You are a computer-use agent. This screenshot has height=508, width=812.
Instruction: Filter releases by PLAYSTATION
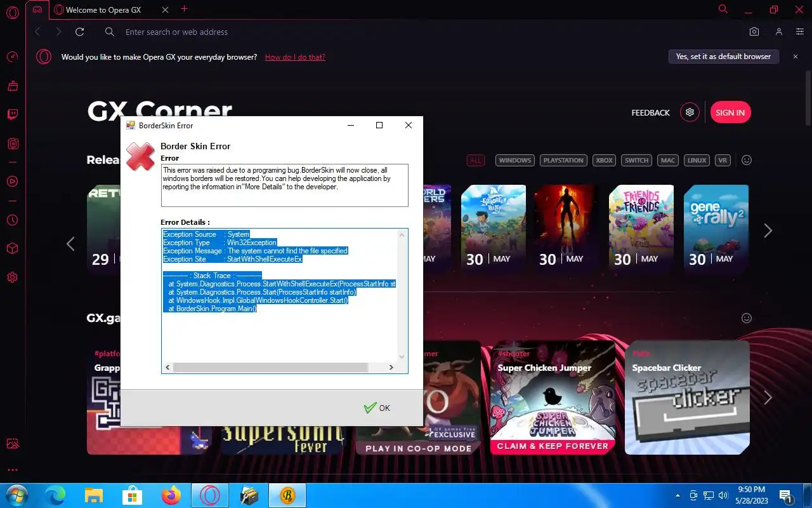pyautogui.click(x=563, y=160)
